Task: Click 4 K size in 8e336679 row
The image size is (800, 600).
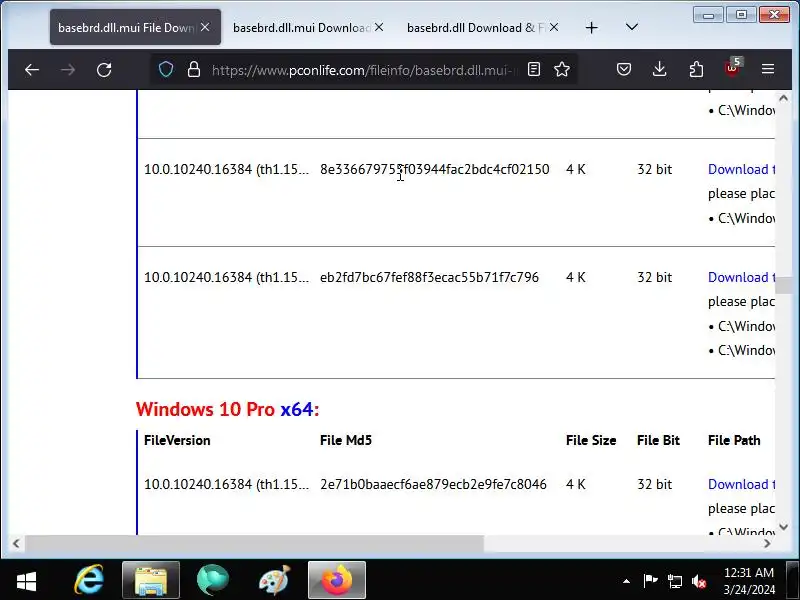Action: 576,169
